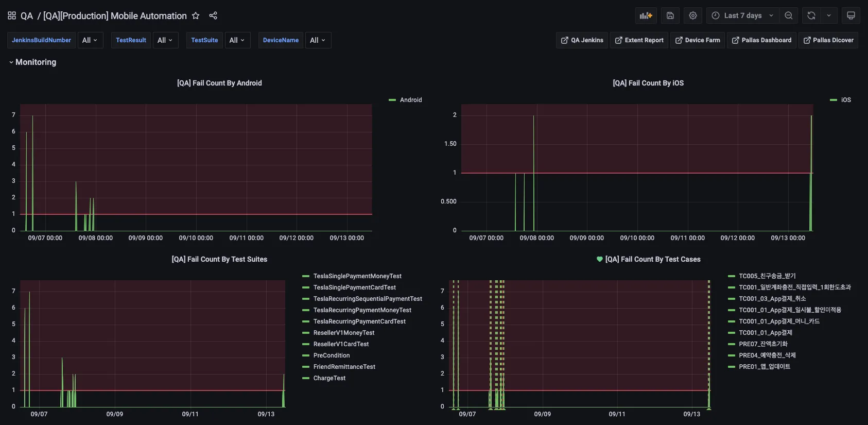Toggle ResellerV1MoneyTest legend series
The height and width of the screenshot is (425, 868).
344,333
